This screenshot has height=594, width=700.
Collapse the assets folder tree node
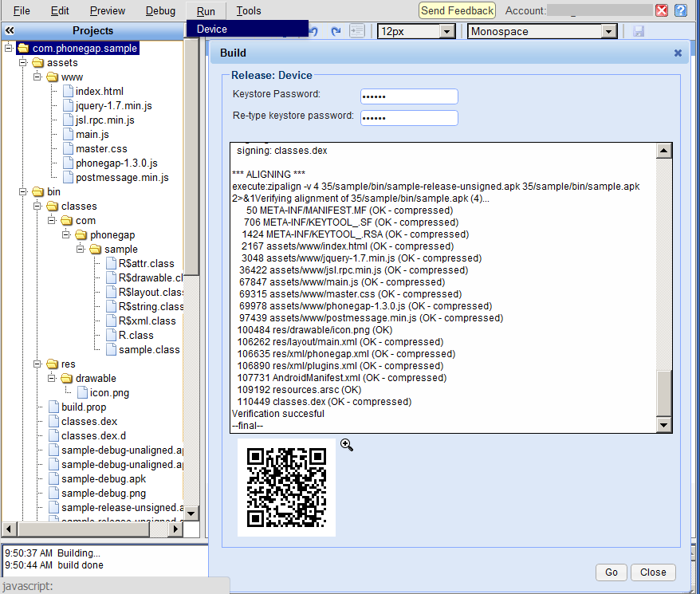23,62
